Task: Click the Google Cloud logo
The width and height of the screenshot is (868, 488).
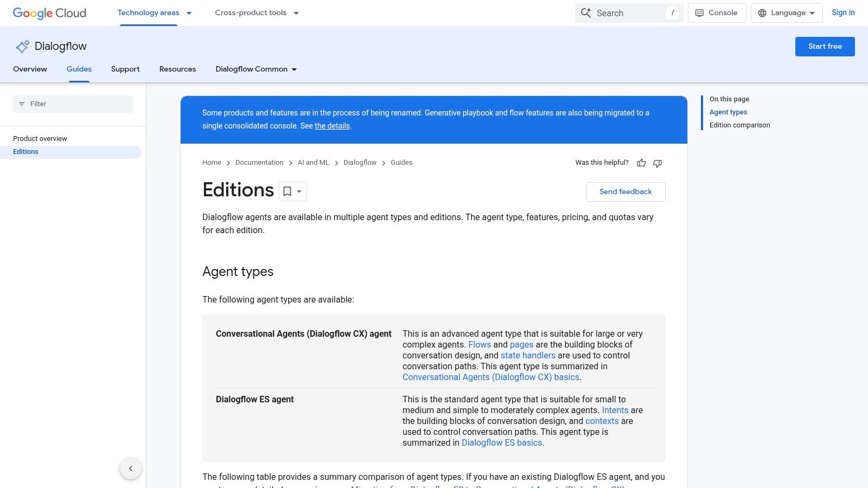Action: tap(49, 13)
